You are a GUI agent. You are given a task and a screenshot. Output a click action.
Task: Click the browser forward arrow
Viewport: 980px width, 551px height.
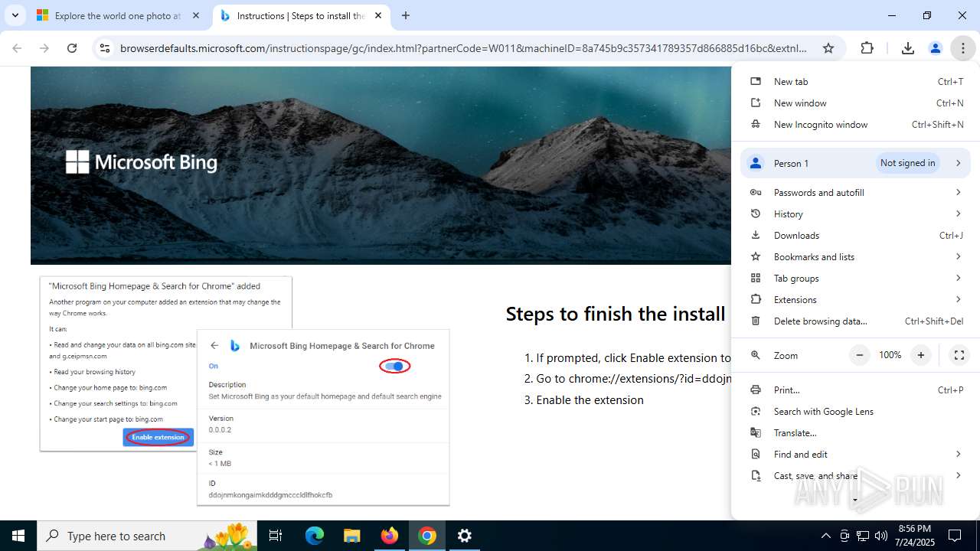click(44, 48)
